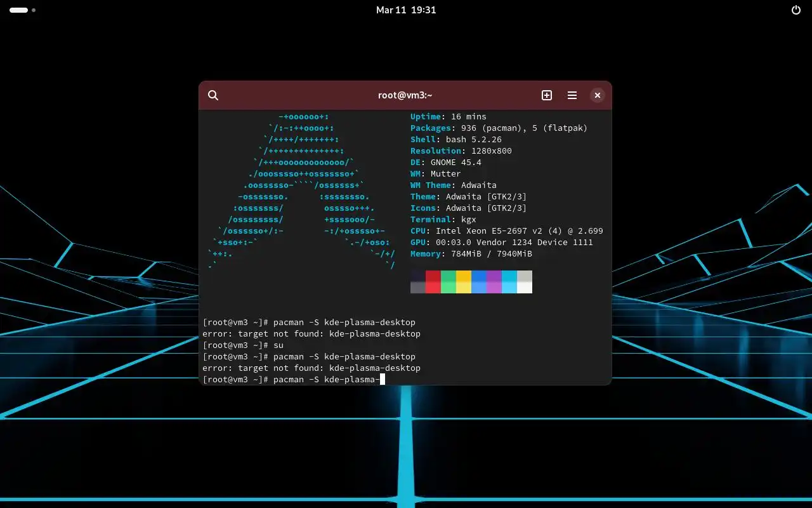Click the 'DE: GNOME 45.4' line
This screenshot has width=812, height=508.
point(446,163)
